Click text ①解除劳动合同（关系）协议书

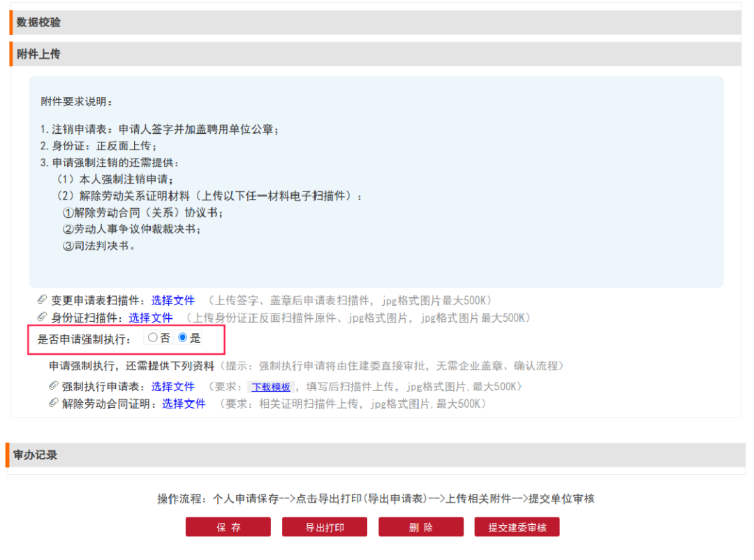coord(143,213)
